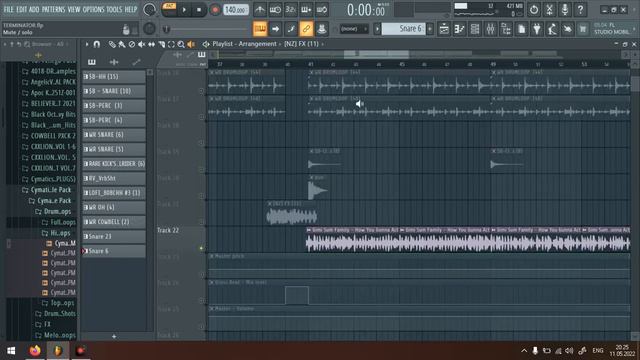Open the FILE menu
This screenshot has width=640, height=360.
(x=8, y=9)
